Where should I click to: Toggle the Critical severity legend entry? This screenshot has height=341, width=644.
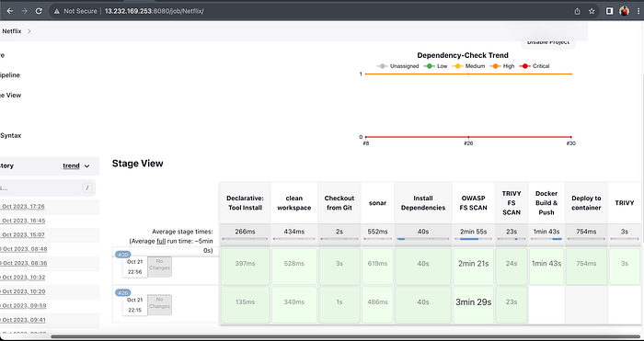click(x=535, y=66)
